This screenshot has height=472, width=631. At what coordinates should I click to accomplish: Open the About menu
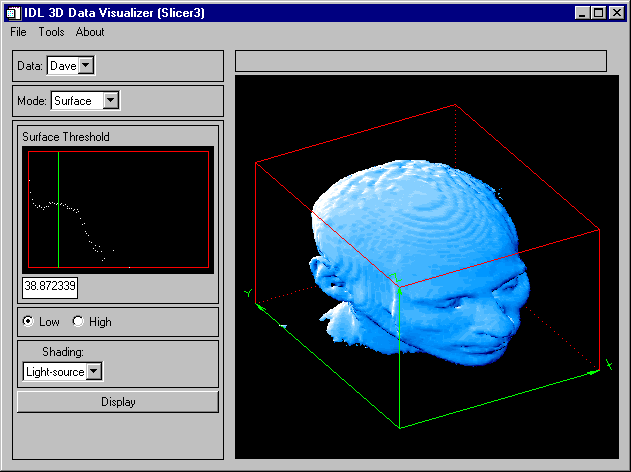(90, 32)
